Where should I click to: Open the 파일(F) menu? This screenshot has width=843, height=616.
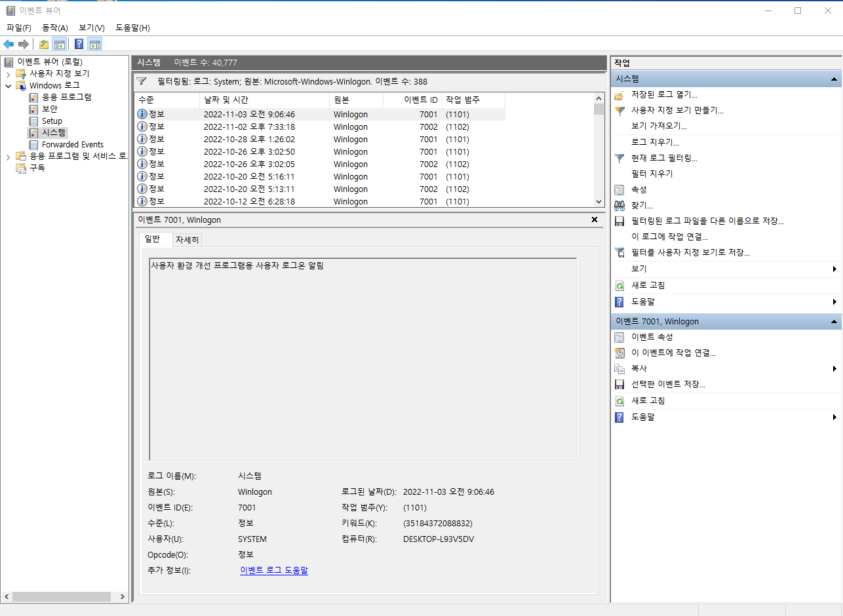[19, 28]
